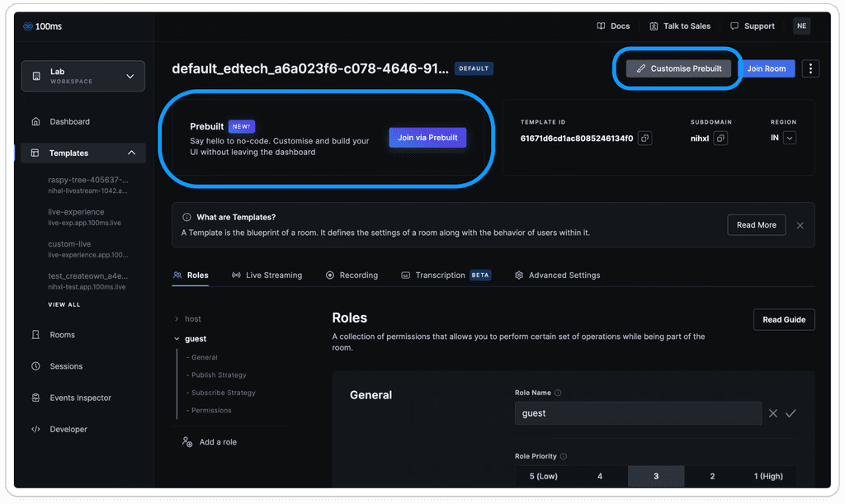The image size is (845, 504).
Task: Dismiss the What are Templates banner
Action: click(x=800, y=226)
